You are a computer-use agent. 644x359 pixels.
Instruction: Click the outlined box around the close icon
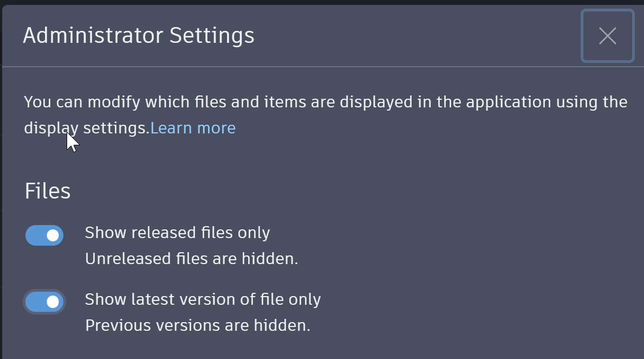click(x=607, y=36)
